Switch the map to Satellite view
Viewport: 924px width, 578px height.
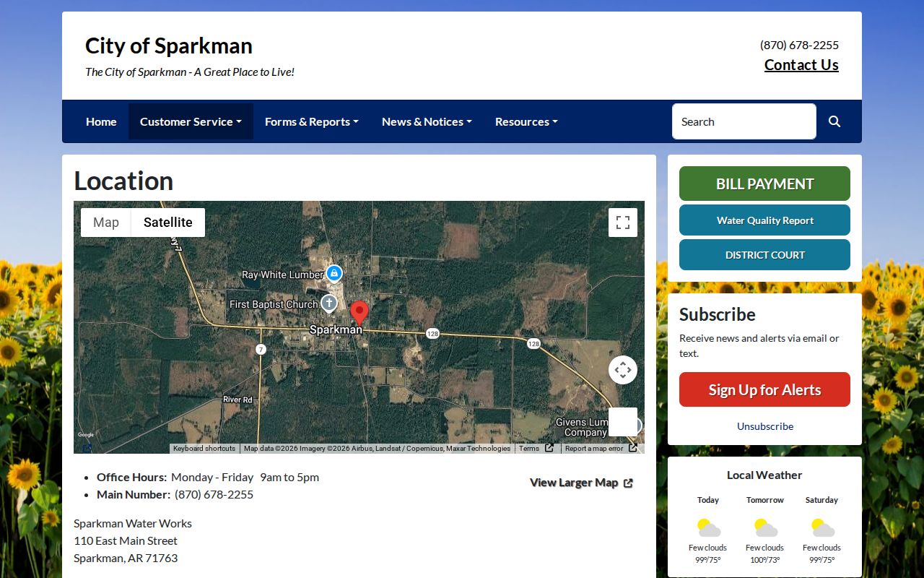(168, 223)
